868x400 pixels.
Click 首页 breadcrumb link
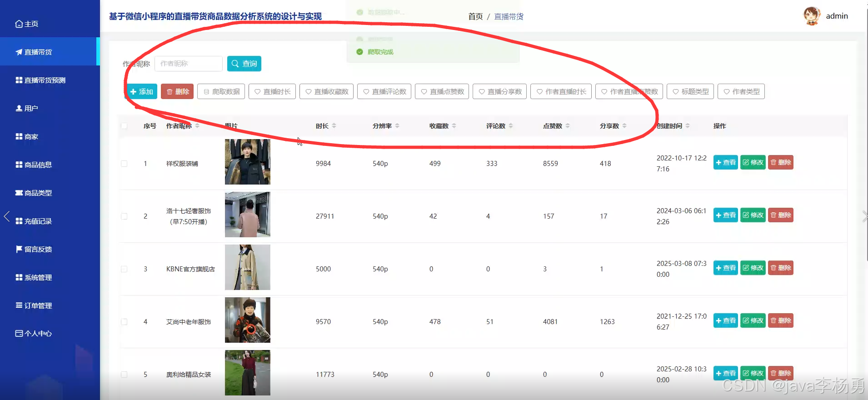(x=475, y=16)
